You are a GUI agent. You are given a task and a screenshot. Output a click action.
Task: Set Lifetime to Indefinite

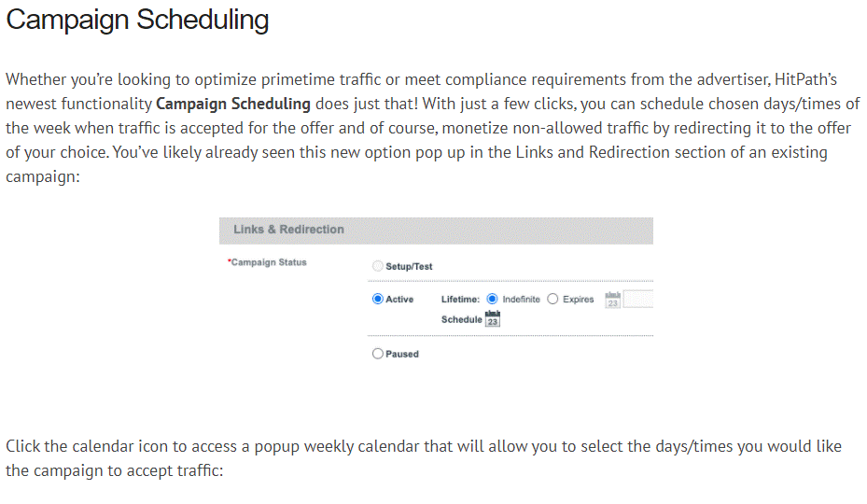(493, 300)
